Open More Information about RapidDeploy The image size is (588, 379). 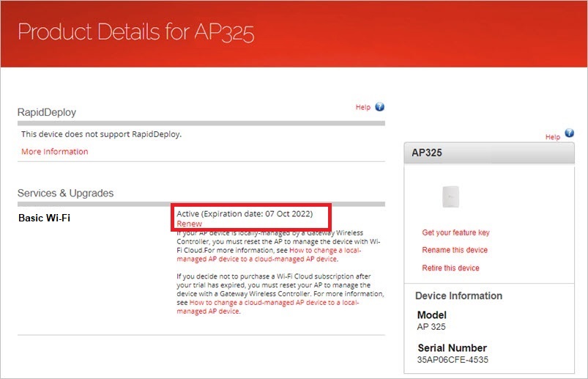click(55, 152)
